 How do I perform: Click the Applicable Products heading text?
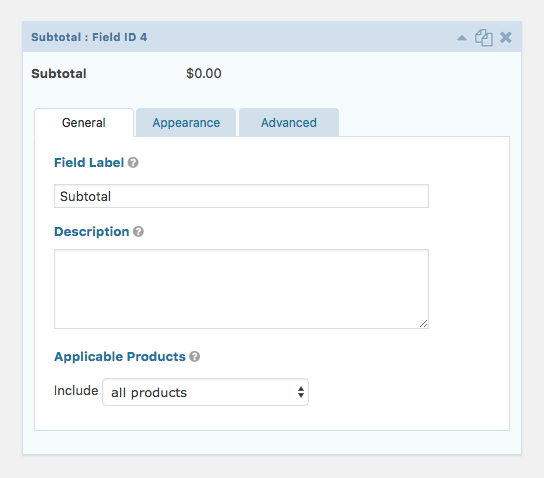(x=120, y=356)
